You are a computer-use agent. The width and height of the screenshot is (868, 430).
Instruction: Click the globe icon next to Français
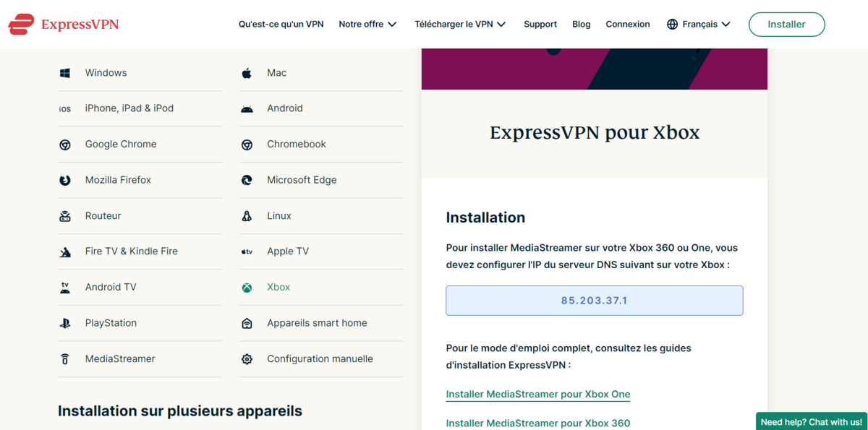tap(672, 25)
